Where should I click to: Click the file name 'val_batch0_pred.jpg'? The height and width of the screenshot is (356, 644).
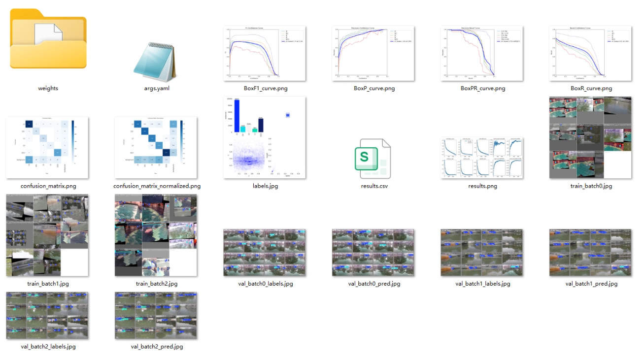coord(374,284)
